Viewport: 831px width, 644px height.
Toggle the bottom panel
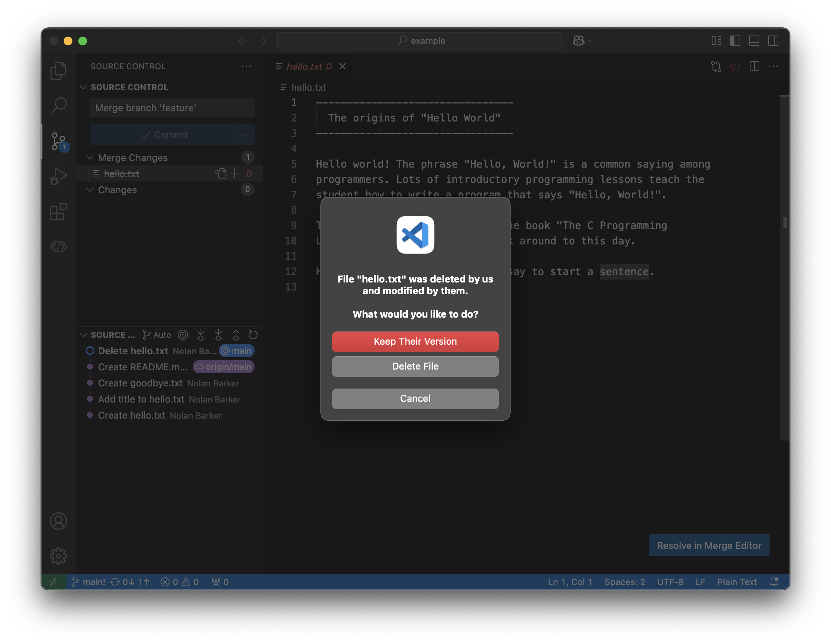pyautogui.click(x=754, y=41)
